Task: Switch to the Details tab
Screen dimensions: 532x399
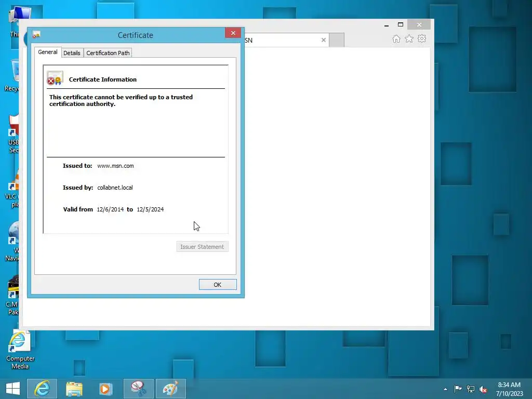Action: pyautogui.click(x=72, y=53)
